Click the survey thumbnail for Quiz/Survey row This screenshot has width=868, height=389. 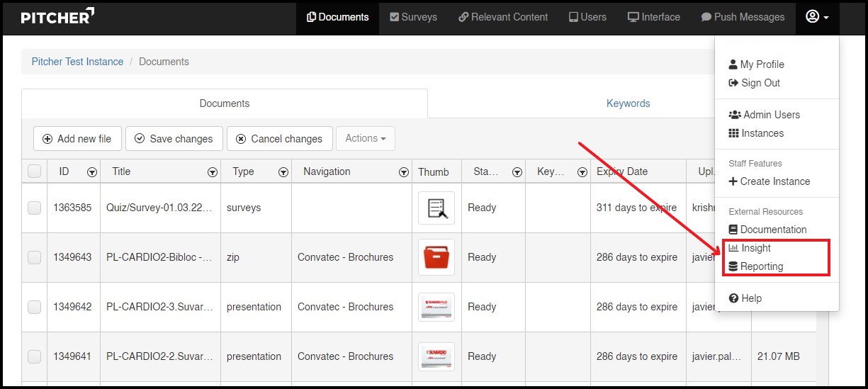point(436,208)
